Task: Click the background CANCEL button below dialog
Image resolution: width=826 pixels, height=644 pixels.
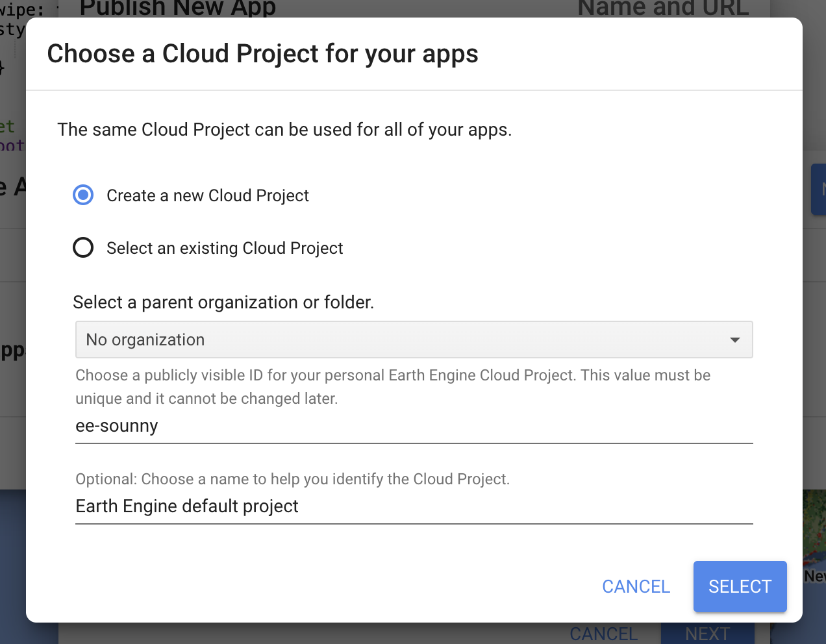Action: coord(603,633)
